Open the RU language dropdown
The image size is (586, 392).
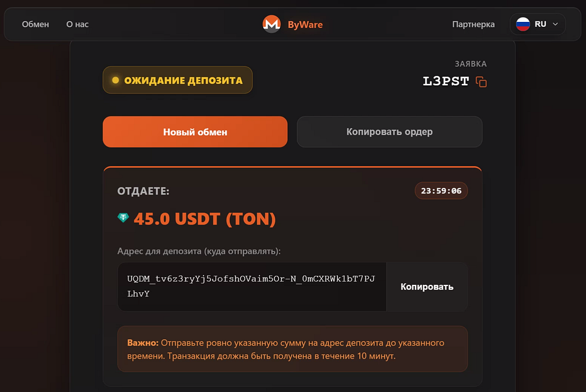537,24
